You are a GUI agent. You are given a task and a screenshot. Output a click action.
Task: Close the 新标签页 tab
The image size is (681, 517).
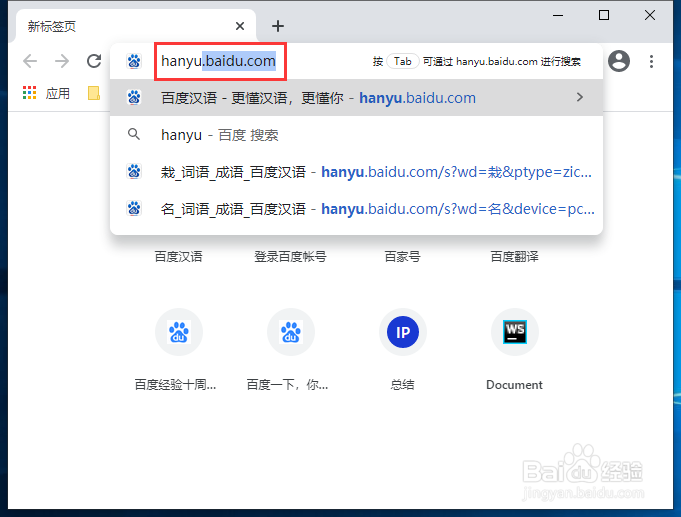(240, 27)
